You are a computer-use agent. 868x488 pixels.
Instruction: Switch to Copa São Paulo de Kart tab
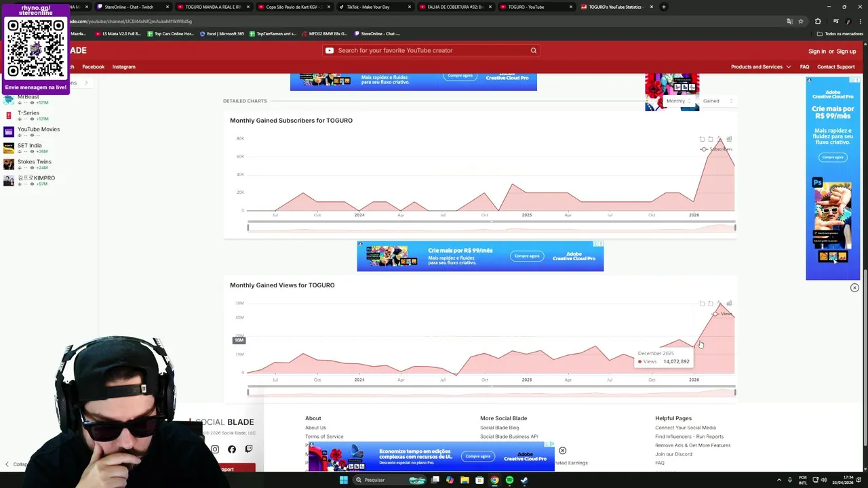pos(294,7)
